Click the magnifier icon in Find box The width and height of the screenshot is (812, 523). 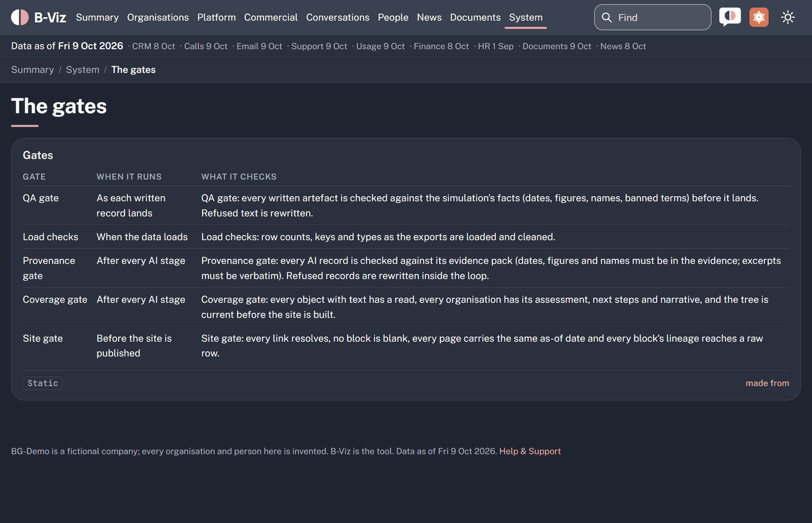pos(606,17)
